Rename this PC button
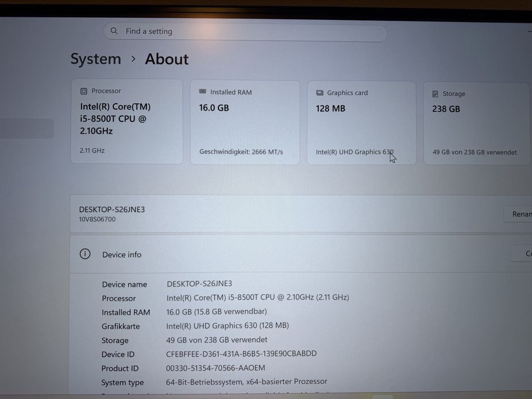Screen dimensions: 532x399 pos(518,214)
